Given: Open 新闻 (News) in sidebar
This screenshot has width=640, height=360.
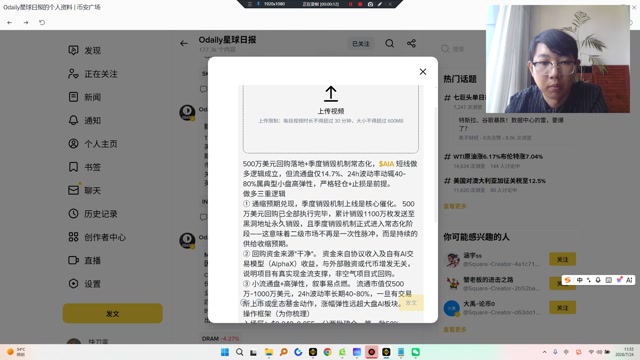Looking at the screenshot, I should coord(85,97).
